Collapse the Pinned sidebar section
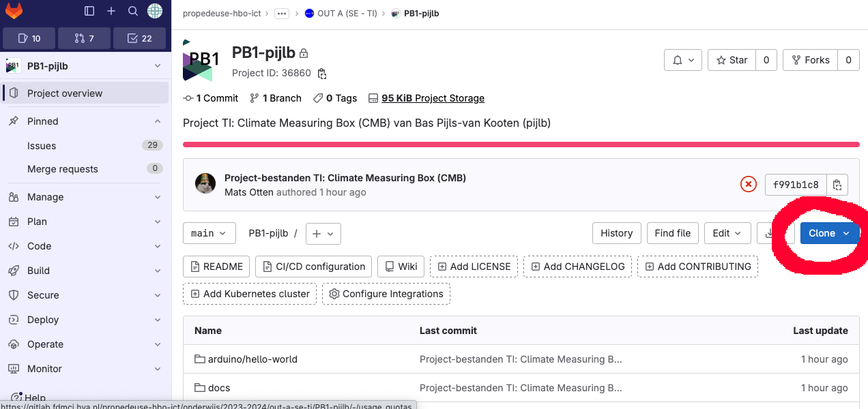 coord(85,121)
